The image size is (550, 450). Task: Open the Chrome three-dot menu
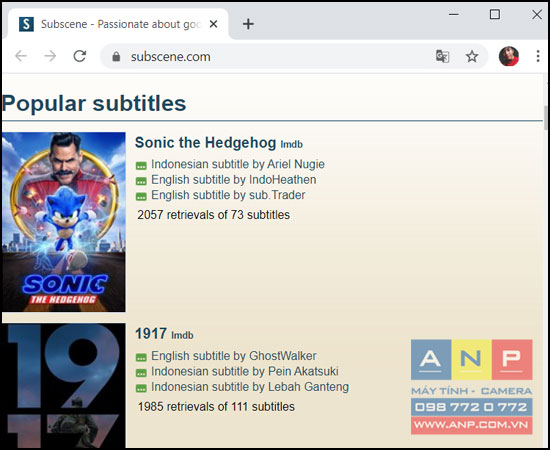tap(538, 56)
